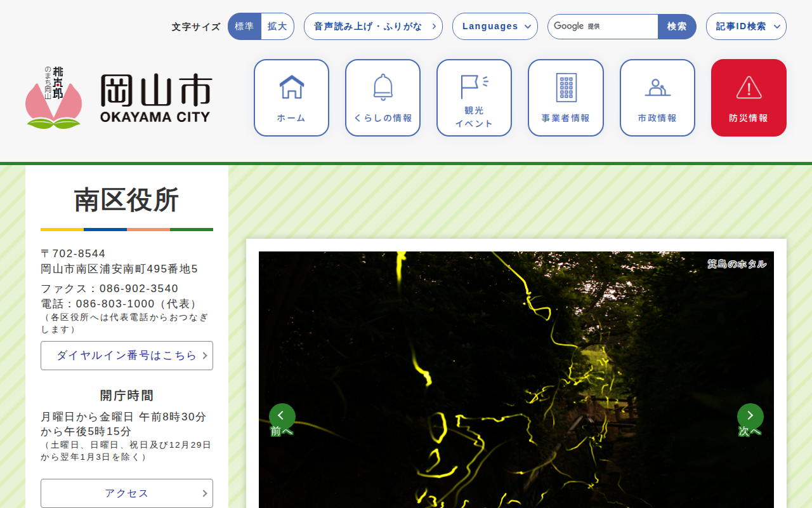This screenshot has height=508, width=812.
Task: Click the desk person icon for 市政情報
Action: [x=658, y=87]
